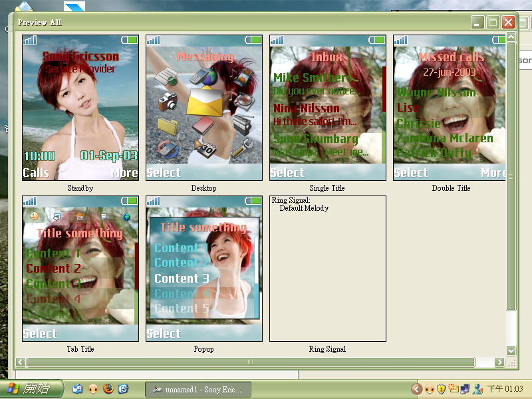The width and height of the screenshot is (532, 399).
Task: Click the 'Desktop' caption label
Action: pos(204,188)
